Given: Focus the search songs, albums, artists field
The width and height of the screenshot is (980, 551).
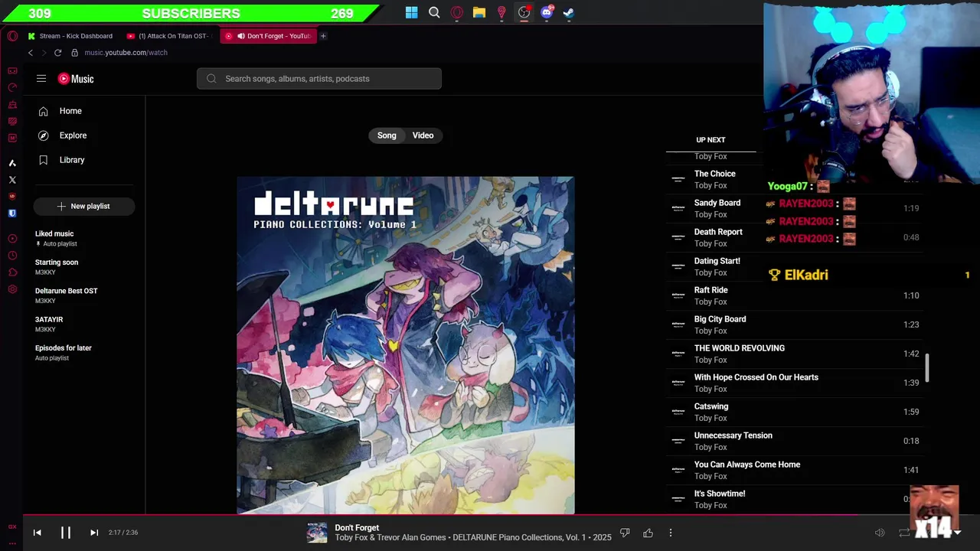Looking at the screenshot, I should click(319, 79).
